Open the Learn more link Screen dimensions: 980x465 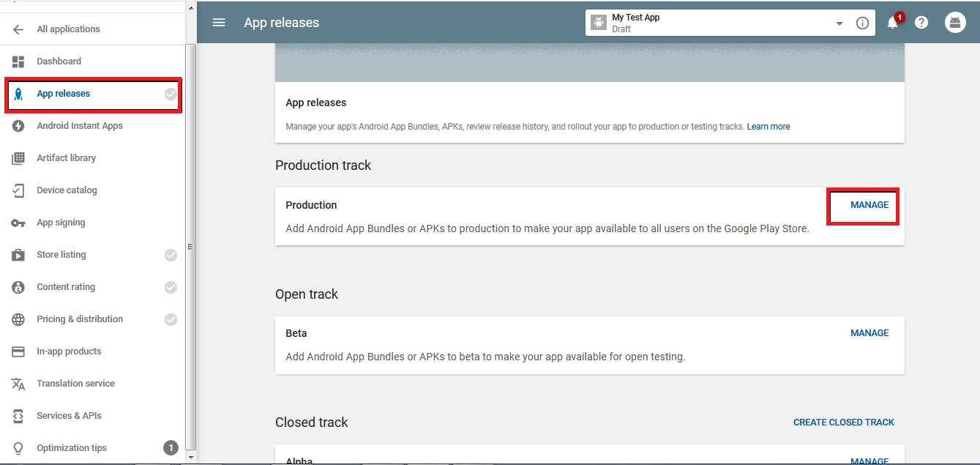tap(768, 127)
